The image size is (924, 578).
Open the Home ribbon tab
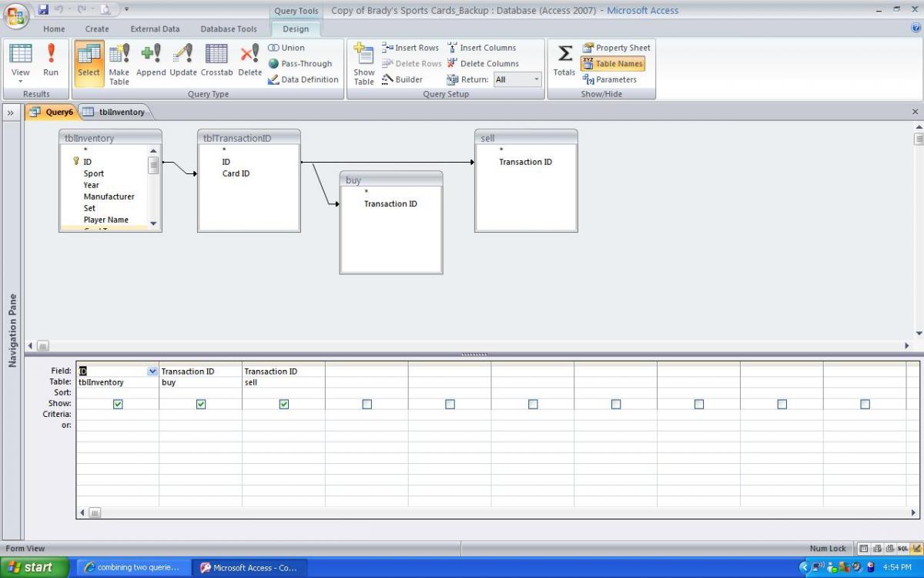coord(54,29)
